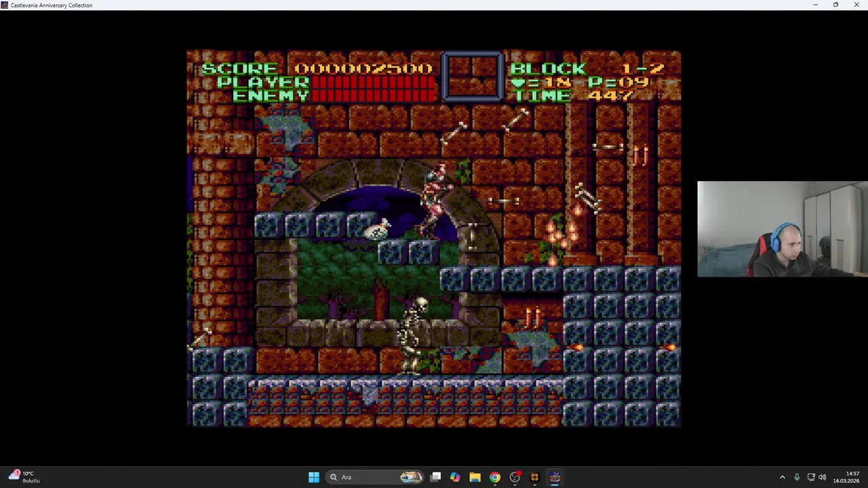The width and height of the screenshot is (868, 488).
Task: Click the TIME 447 counter
Action: click(x=574, y=96)
